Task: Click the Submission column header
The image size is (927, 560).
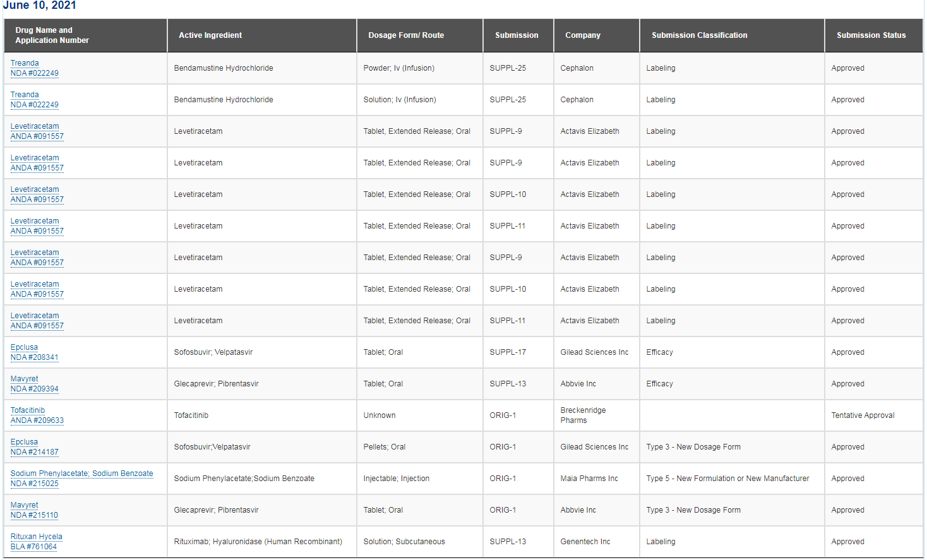Action: pos(518,35)
